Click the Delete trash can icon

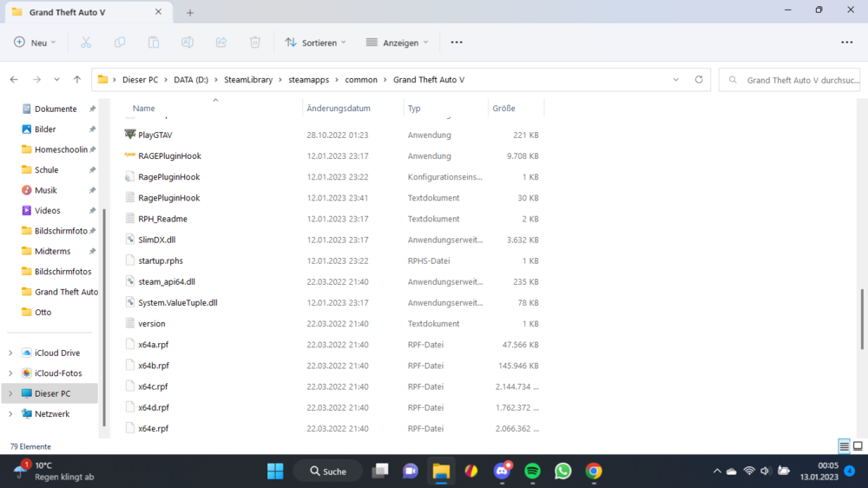pyautogui.click(x=254, y=43)
